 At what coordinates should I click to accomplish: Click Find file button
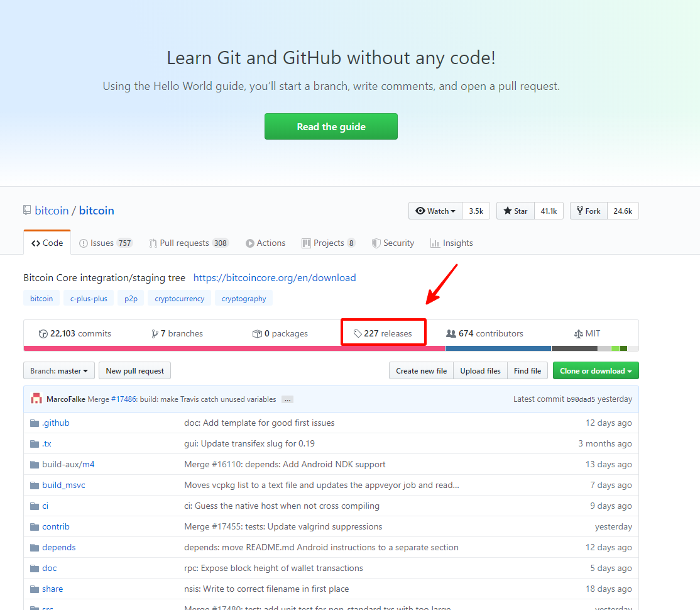(x=527, y=371)
